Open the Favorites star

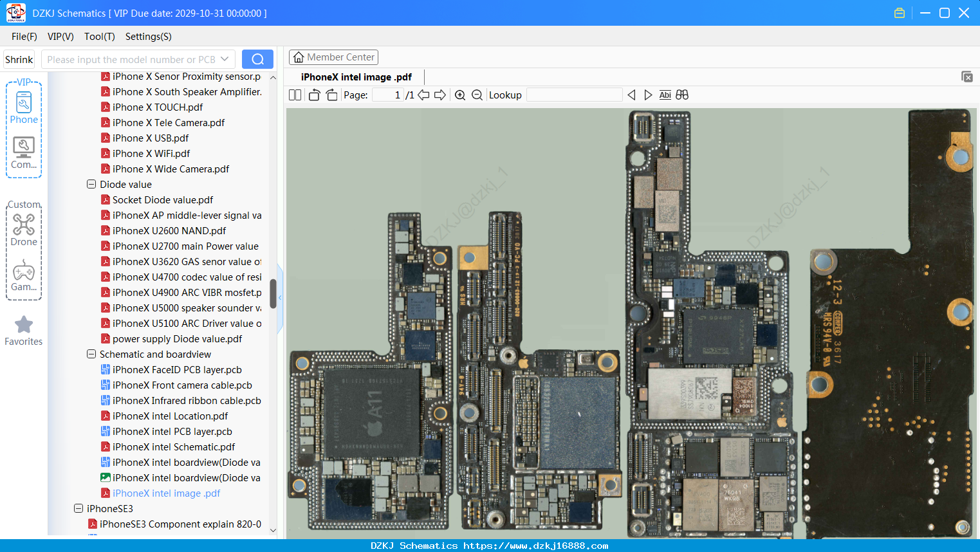pyautogui.click(x=24, y=331)
